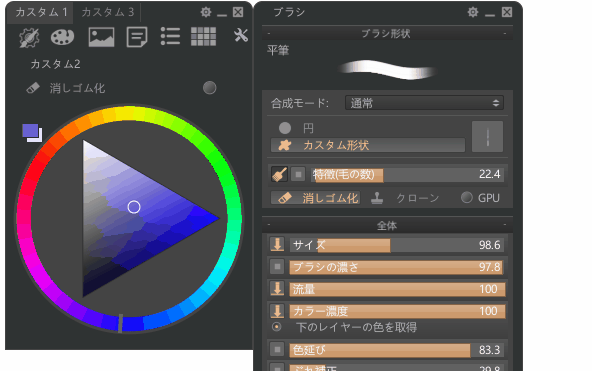Open the color palette icon
Image resolution: width=592 pixels, height=371 pixels.
(x=63, y=37)
